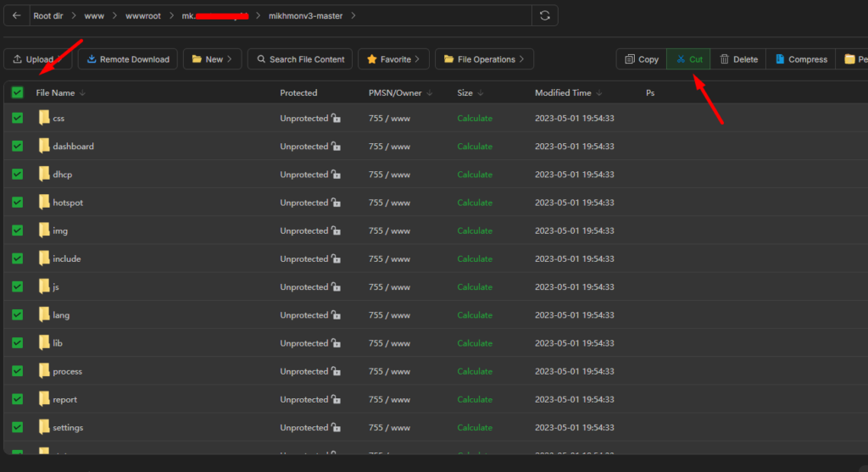Click the Delete toolbar item

pyautogui.click(x=738, y=59)
